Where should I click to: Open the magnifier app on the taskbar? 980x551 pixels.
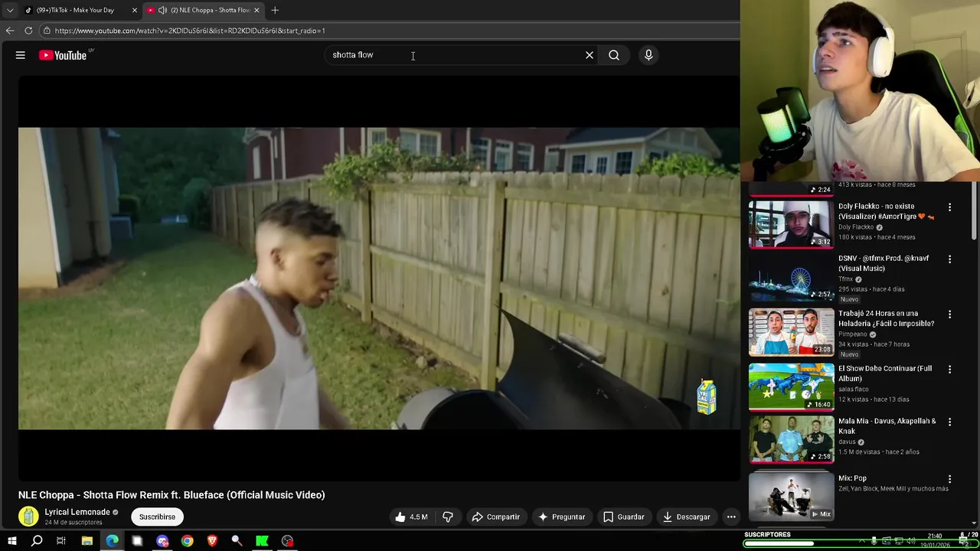tap(237, 541)
